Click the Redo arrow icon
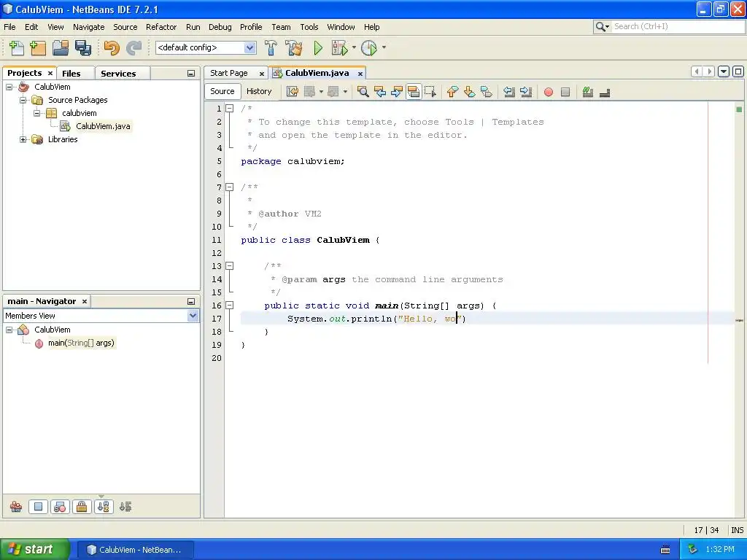747x560 pixels. pyautogui.click(x=134, y=47)
